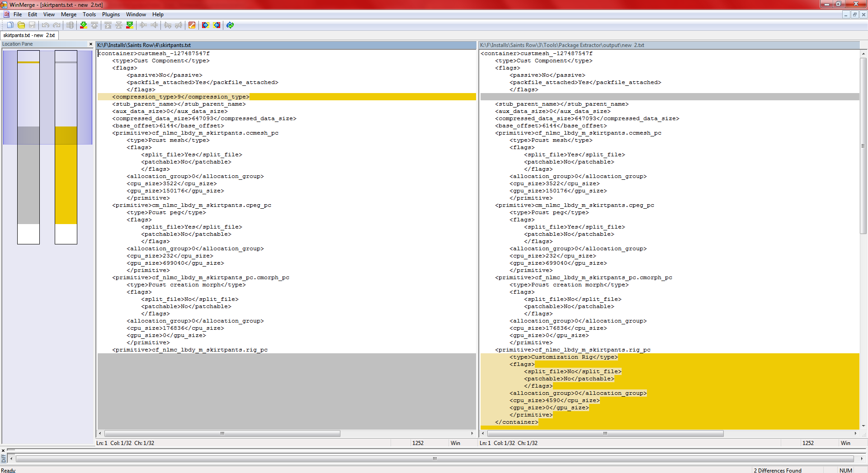The height and width of the screenshot is (473, 868).
Task: Click left pane 'Ln: 1 Col: 1/32' status
Action: [125, 443]
